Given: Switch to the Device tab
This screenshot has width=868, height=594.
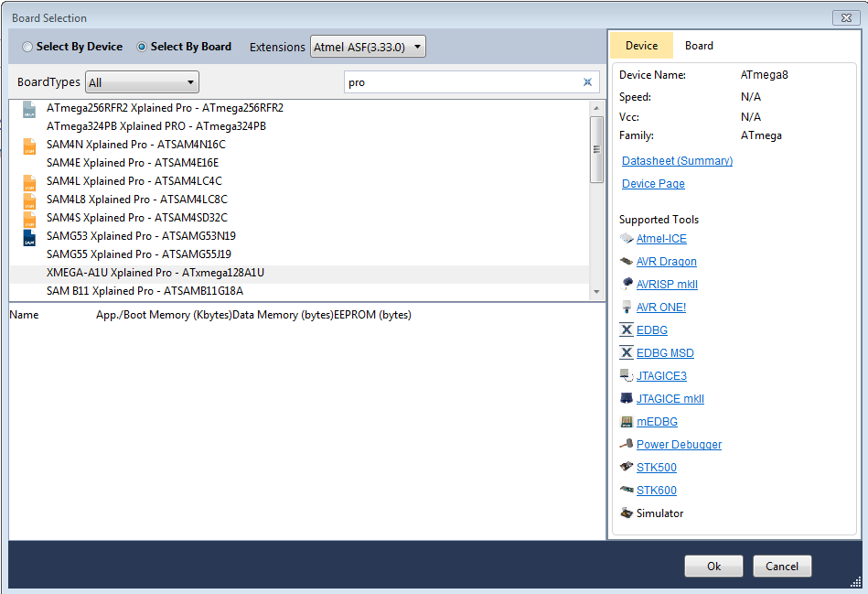Looking at the screenshot, I should pyautogui.click(x=641, y=46).
